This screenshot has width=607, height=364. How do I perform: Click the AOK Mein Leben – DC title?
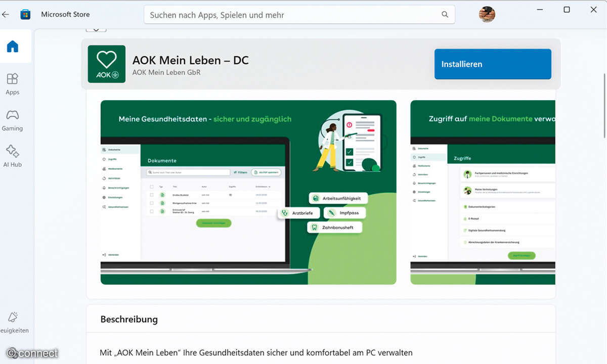tap(191, 60)
